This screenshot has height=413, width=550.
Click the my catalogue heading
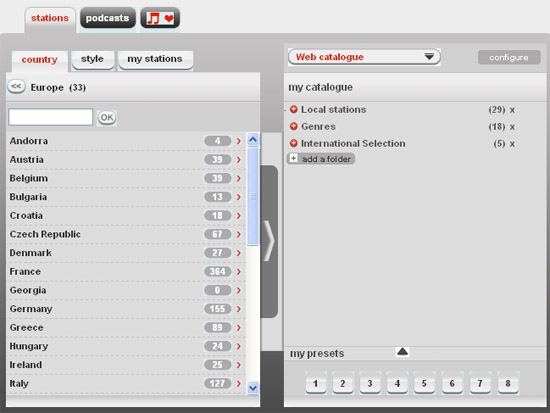(321, 87)
